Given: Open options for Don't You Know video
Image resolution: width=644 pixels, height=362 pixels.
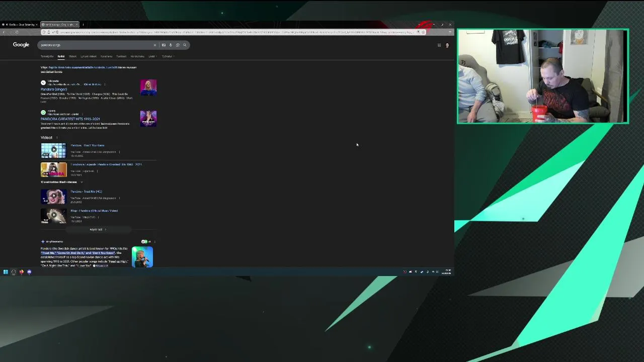Looking at the screenshot, I should pos(119,152).
